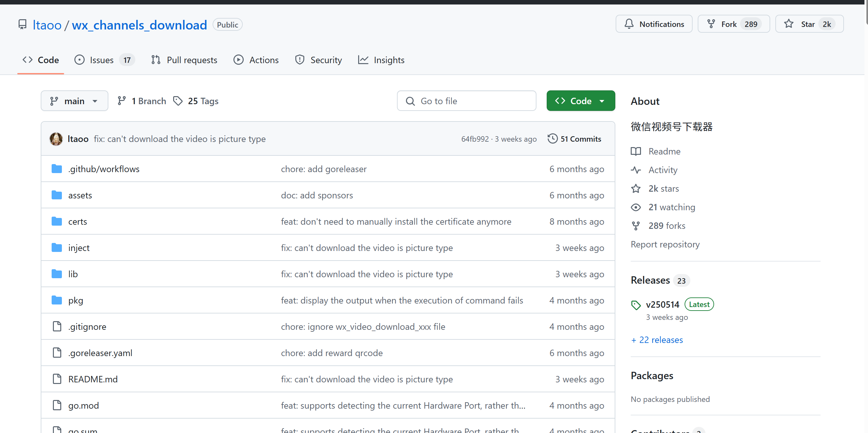Click the README.md file icon

57,379
